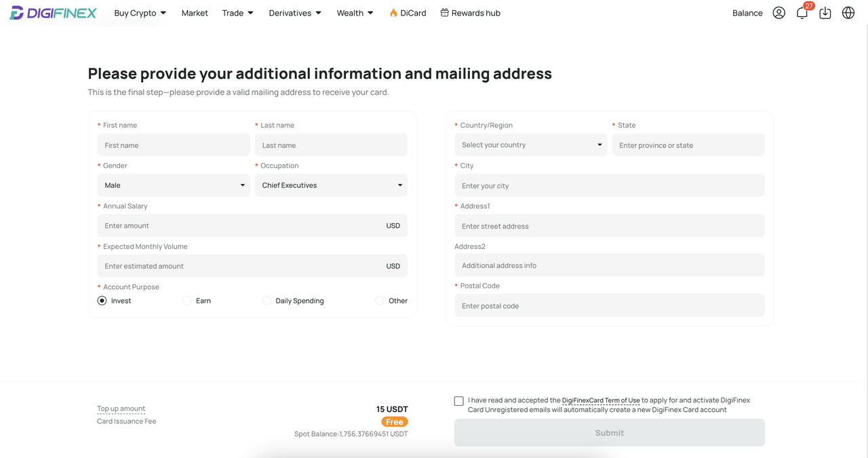The image size is (868, 458).
Task: Click the 15 USDT top up value
Action: (392, 409)
